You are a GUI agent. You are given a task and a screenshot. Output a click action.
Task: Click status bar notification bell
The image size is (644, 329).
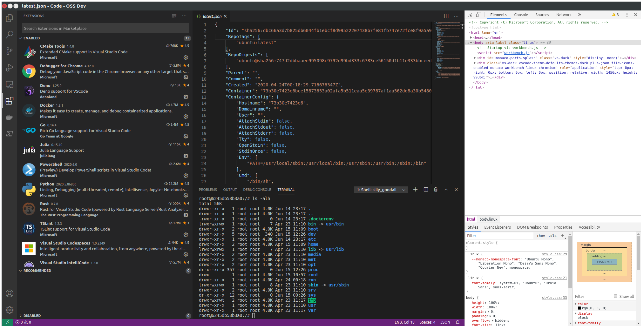(458, 322)
